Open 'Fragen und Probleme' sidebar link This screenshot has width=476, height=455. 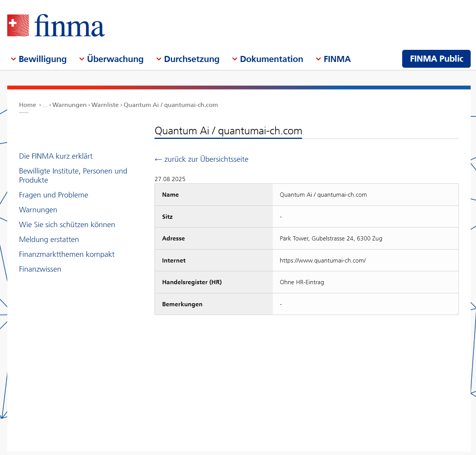point(54,195)
